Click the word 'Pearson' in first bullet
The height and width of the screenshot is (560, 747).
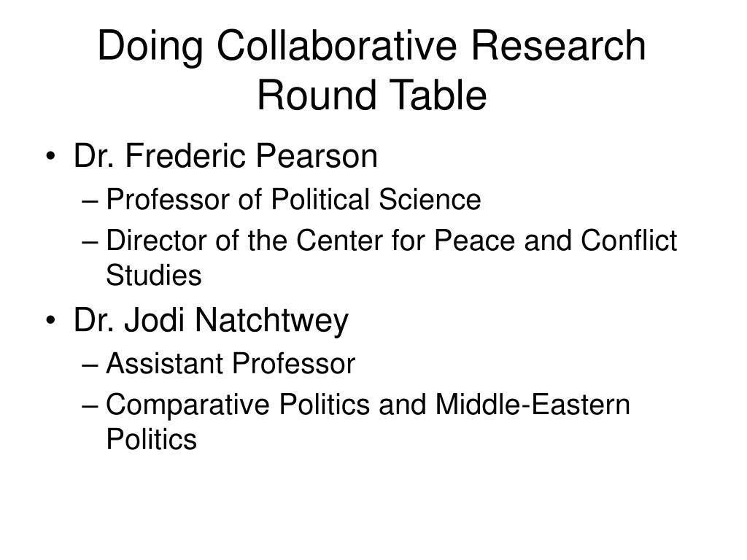click(317, 156)
